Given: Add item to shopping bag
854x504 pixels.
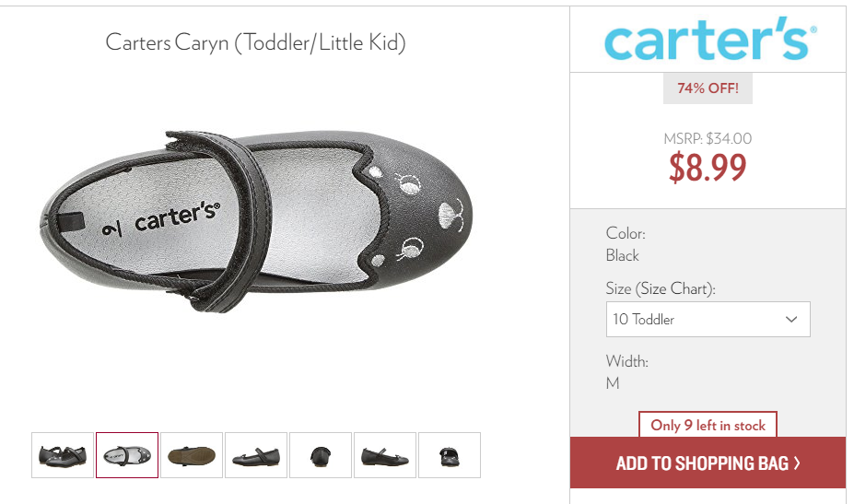Looking at the screenshot, I should coord(708,463).
